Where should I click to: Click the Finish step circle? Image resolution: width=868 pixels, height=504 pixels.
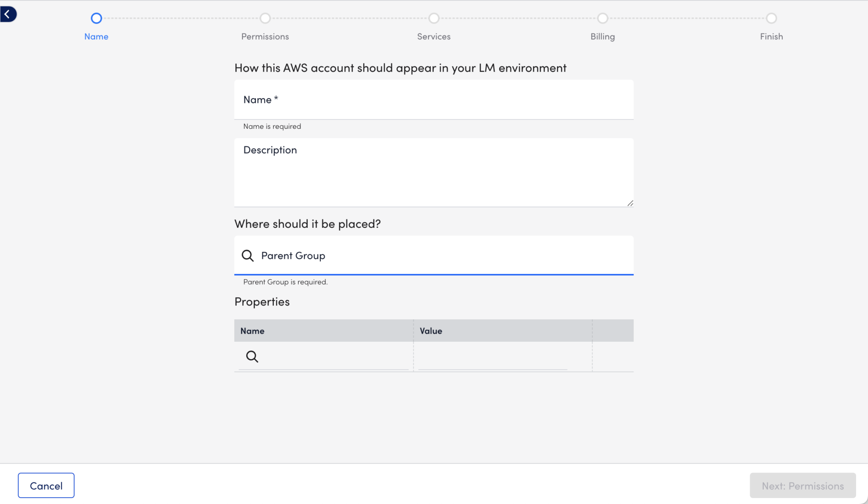tap(771, 18)
